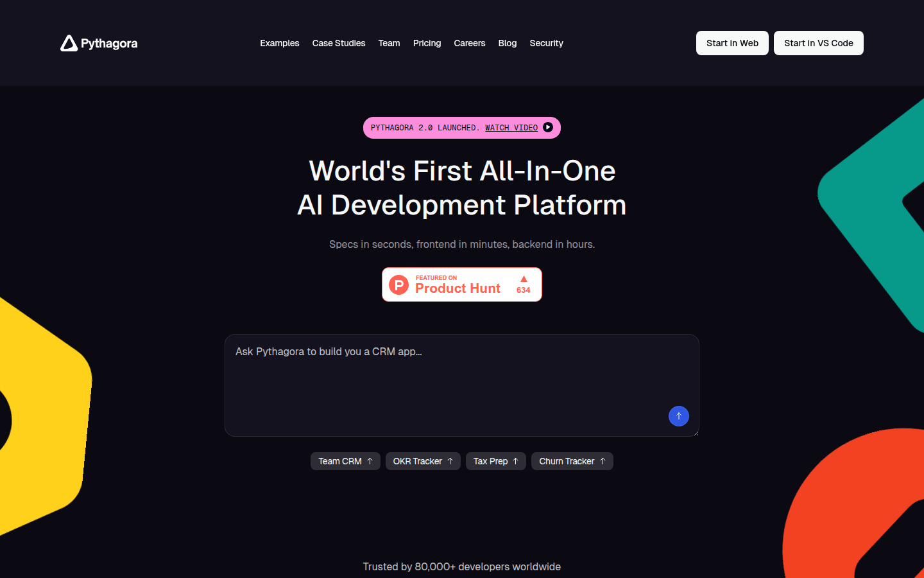The width and height of the screenshot is (924, 578).
Task: Click the Product Hunt P logo
Action: [398, 285]
